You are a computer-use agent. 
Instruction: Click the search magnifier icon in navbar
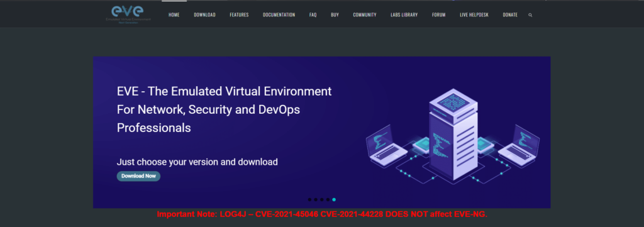530,15
